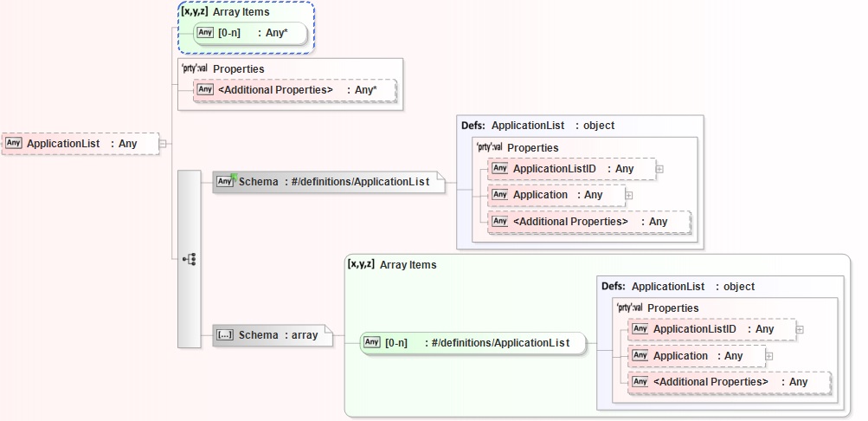Click the [x,y,z] icon of top Array Items
The width and height of the screenshot is (868, 421).
pyautogui.click(x=193, y=12)
